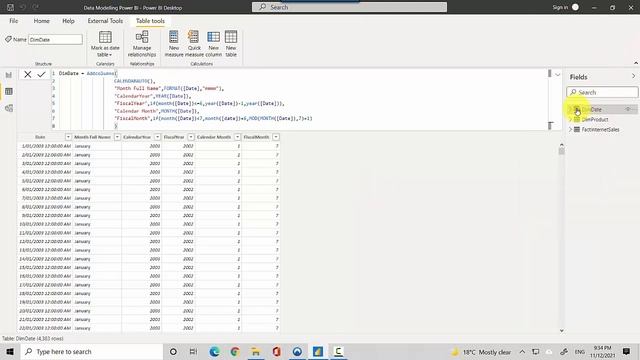The width and height of the screenshot is (640, 360).
Task: Add a New table
Action: [231, 44]
